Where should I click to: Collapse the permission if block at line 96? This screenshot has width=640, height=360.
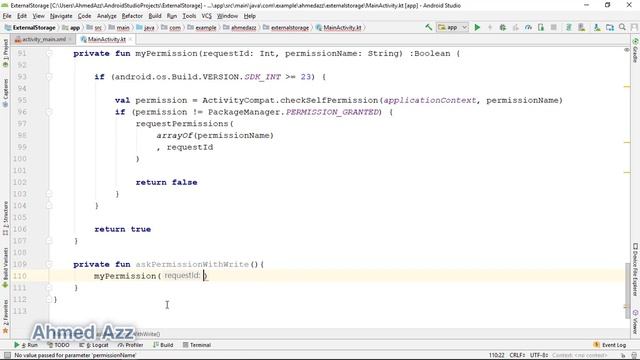49,112
